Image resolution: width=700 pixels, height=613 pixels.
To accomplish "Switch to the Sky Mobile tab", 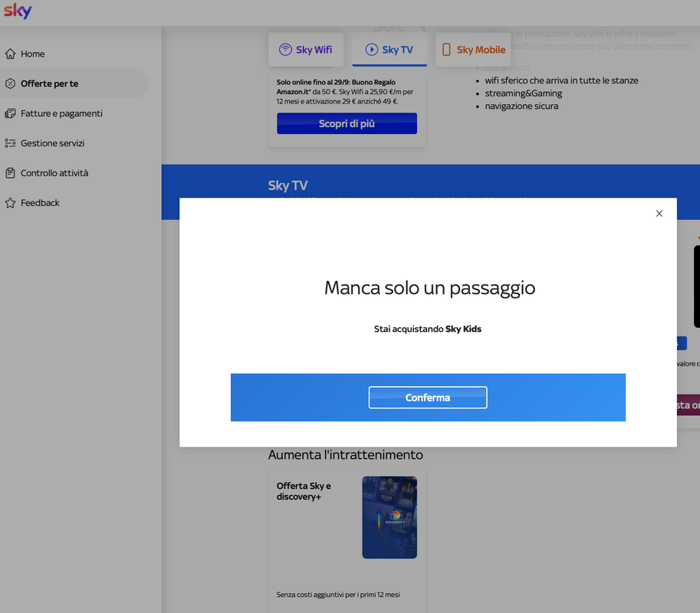I will (x=473, y=50).
